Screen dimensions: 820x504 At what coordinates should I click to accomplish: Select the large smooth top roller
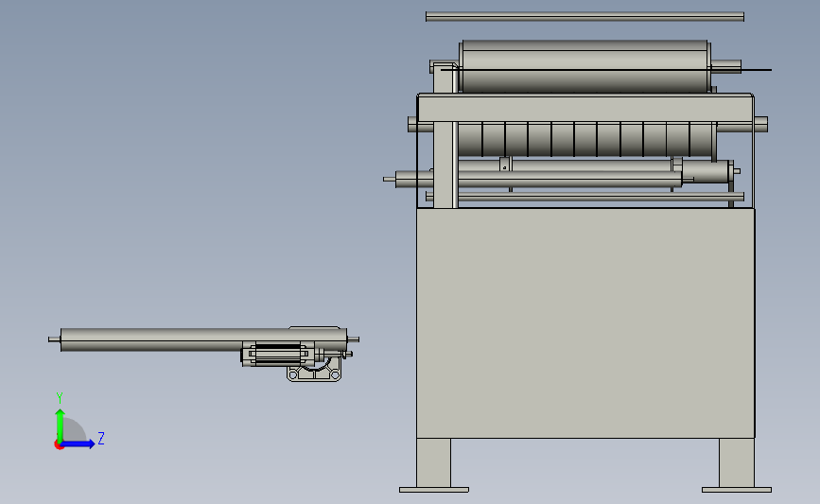(584, 66)
